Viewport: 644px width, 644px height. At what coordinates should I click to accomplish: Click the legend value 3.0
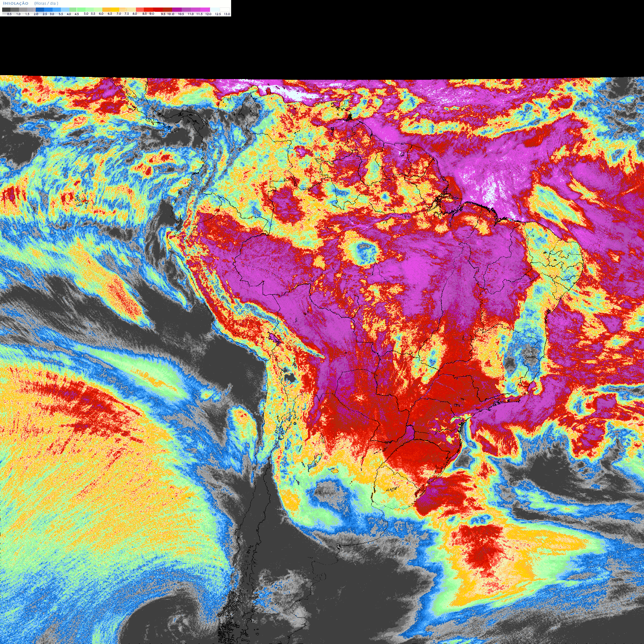coord(52,14)
